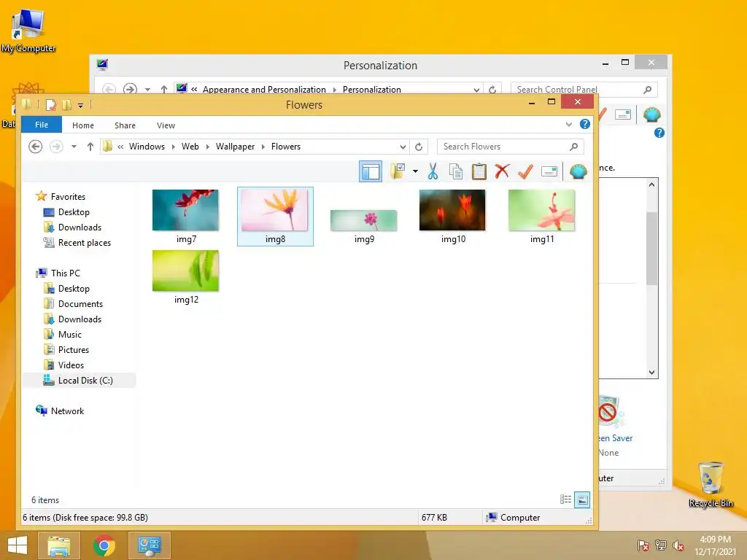Select Documents under This PC
747x560 pixels.
[x=80, y=304]
